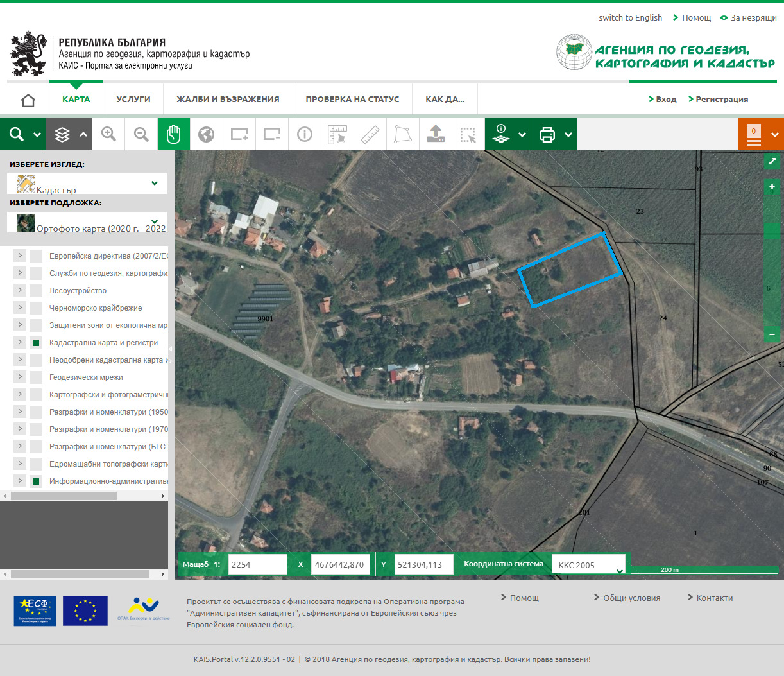Click the X coordinate input field
The image size is (784, 676).
click(340, 564)
